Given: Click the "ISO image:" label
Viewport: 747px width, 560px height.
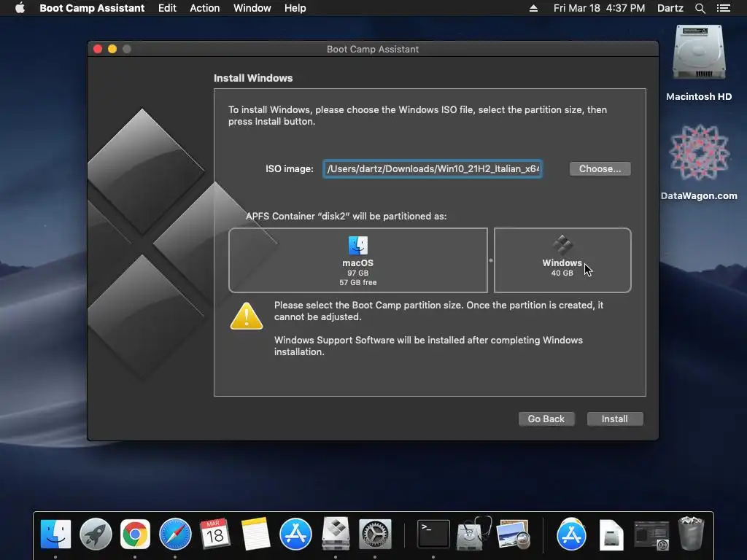Looking at the screenshot, I should pos(289,168).
